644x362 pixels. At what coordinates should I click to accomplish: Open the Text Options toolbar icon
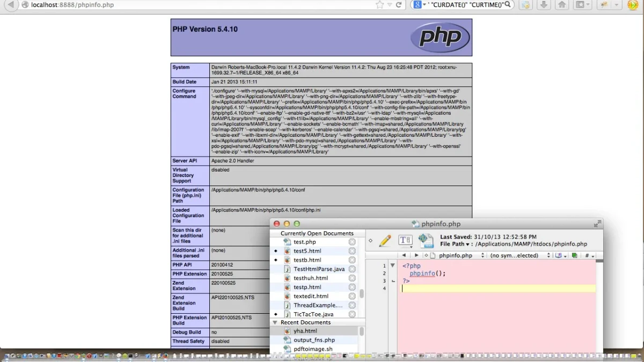[x=405, y=241]
